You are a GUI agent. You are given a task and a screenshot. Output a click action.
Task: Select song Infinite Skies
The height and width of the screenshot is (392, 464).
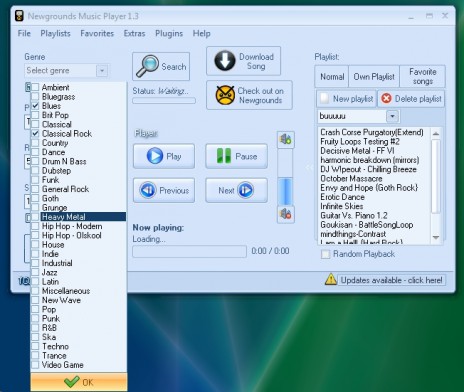[342, 206]
